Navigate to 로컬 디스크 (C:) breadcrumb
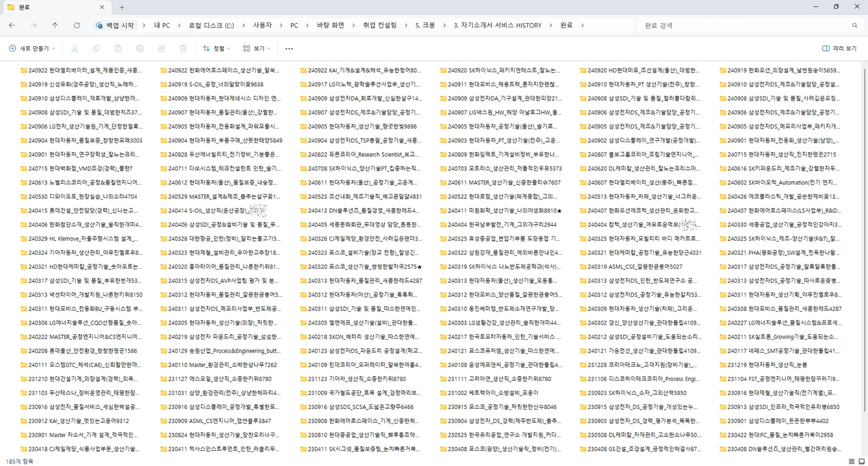 pos(211,25)
